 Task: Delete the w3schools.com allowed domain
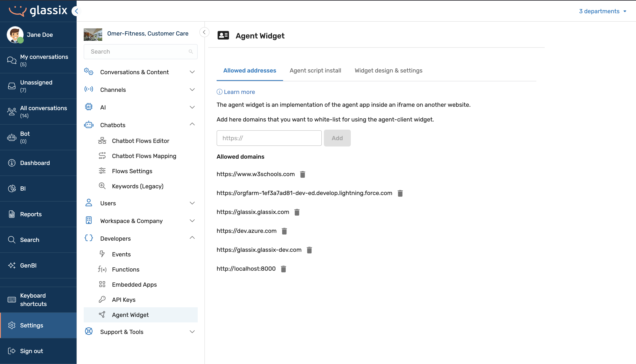click(x=302, y=174)
